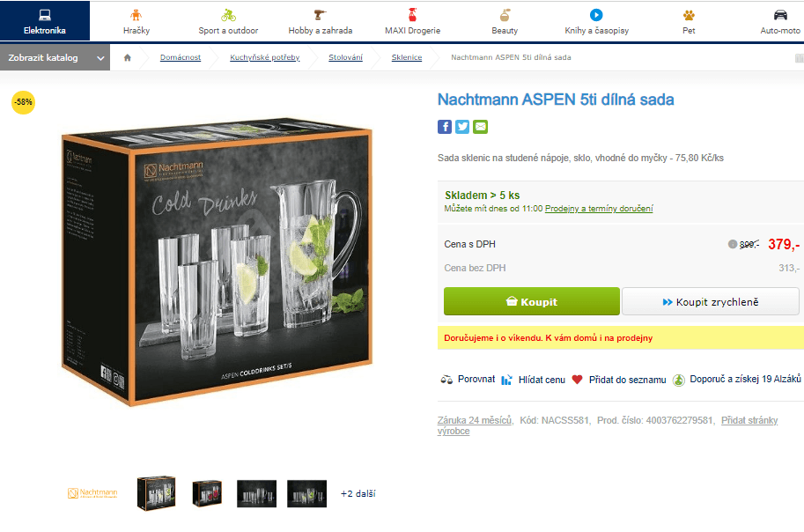Image resolution: width=804 pixels, height=532 pixels.
Task: Open the Hračky category tab
Action: click(136, 21)
